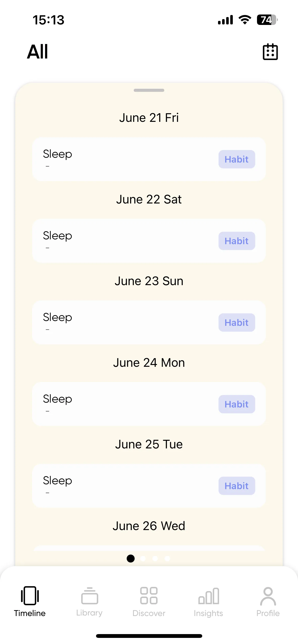
Task: Tap the battery indicator in status bar
Action: point(267,20)
